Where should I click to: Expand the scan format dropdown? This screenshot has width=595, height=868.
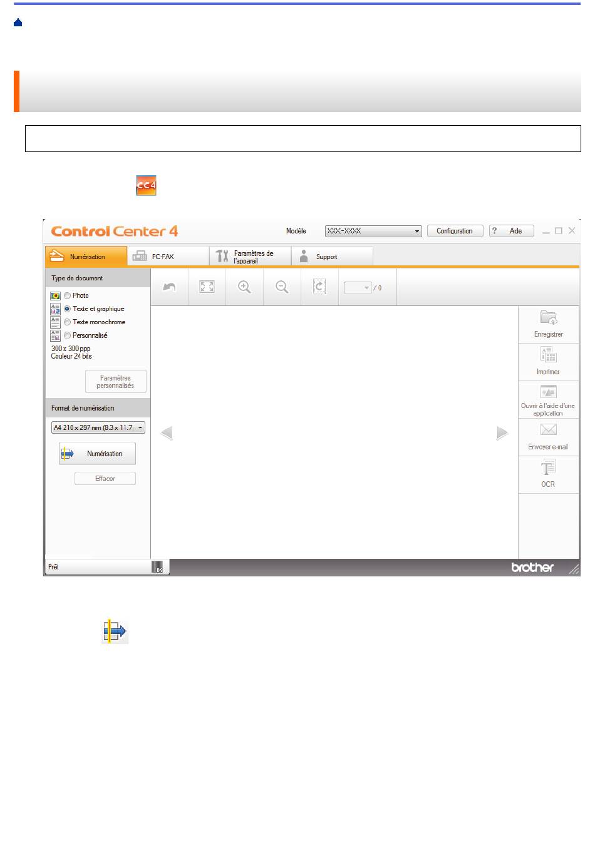[98, 427]
